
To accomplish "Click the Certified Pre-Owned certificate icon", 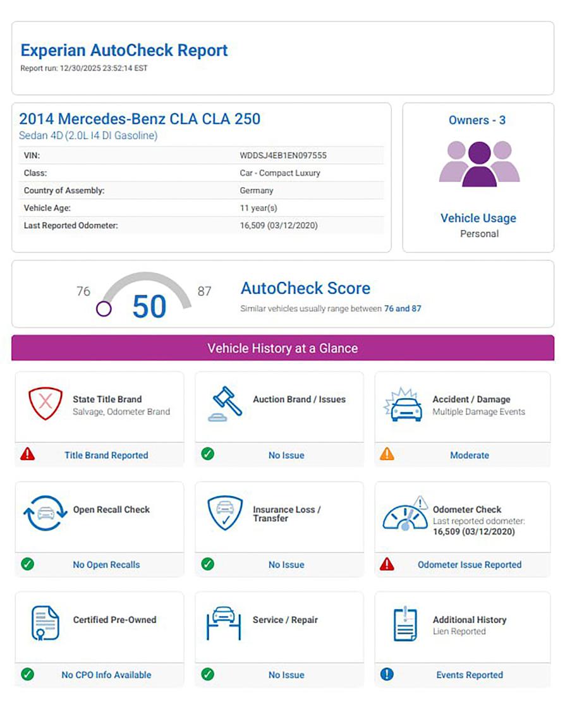I will click(46, 623).
